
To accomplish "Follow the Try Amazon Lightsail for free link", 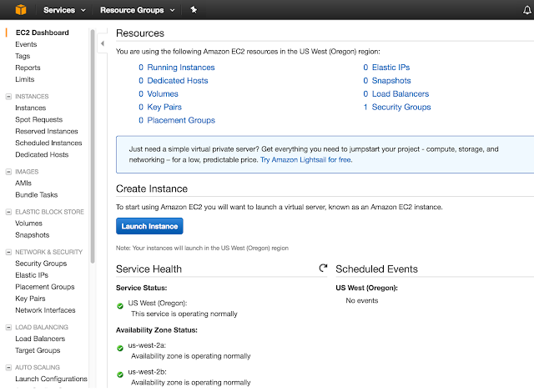I will click(305, 158).
